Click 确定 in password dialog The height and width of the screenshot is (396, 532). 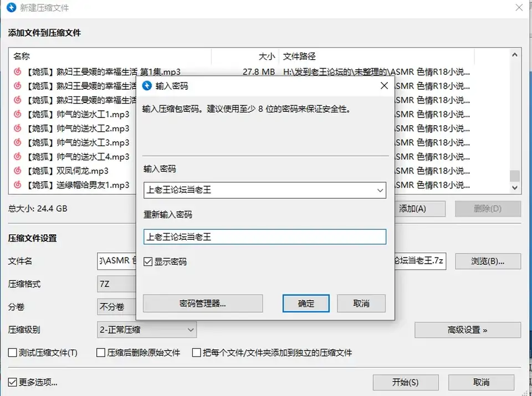306,304
